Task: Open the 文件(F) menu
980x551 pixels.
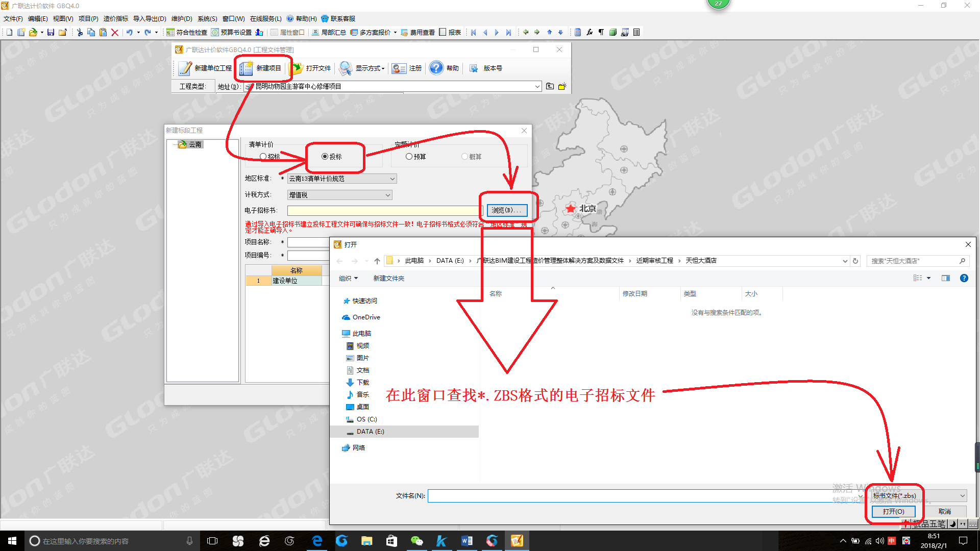Action: (x=13, y=18)
